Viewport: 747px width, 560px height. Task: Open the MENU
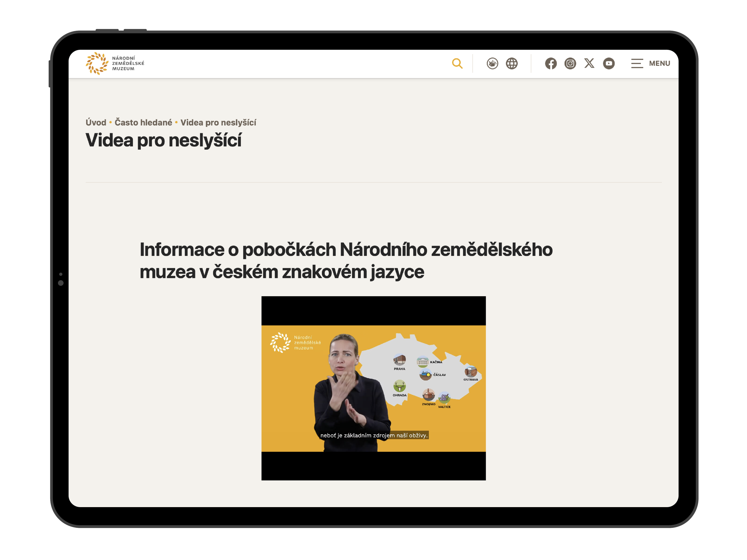tap(659, 63)
